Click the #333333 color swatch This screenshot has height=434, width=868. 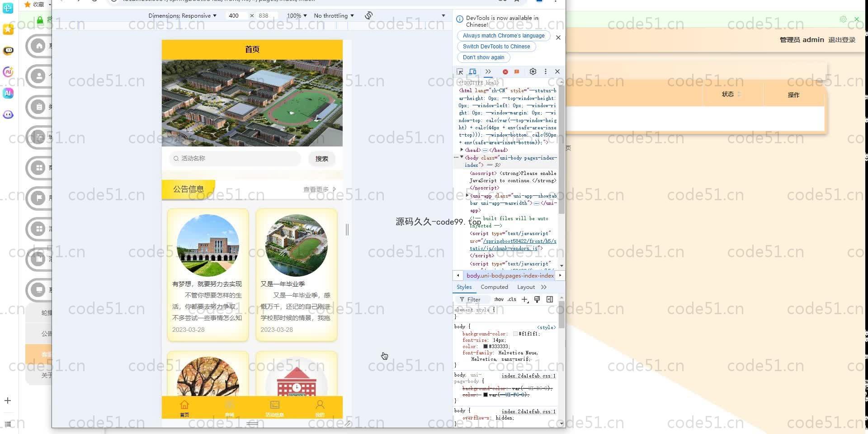486,346
